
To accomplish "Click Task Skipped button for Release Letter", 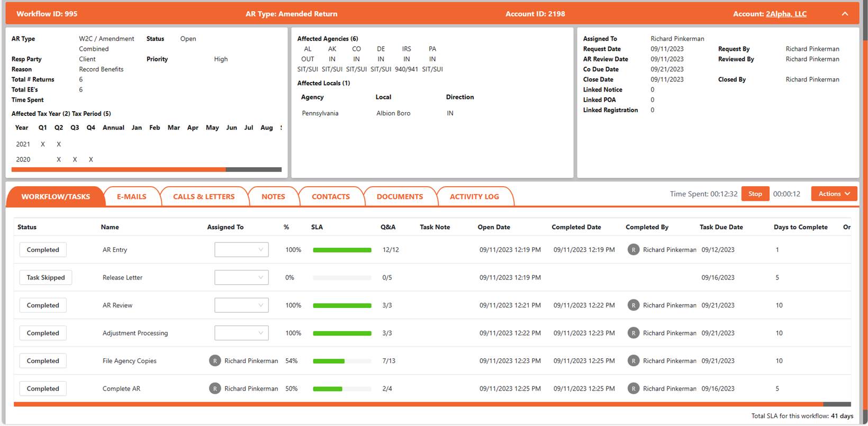I will (x=46, y=277).
